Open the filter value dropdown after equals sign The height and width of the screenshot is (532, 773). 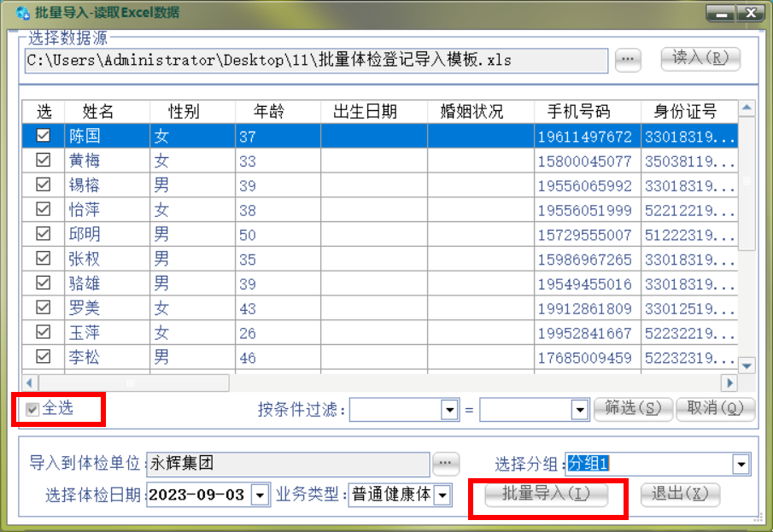coord(580,410)
